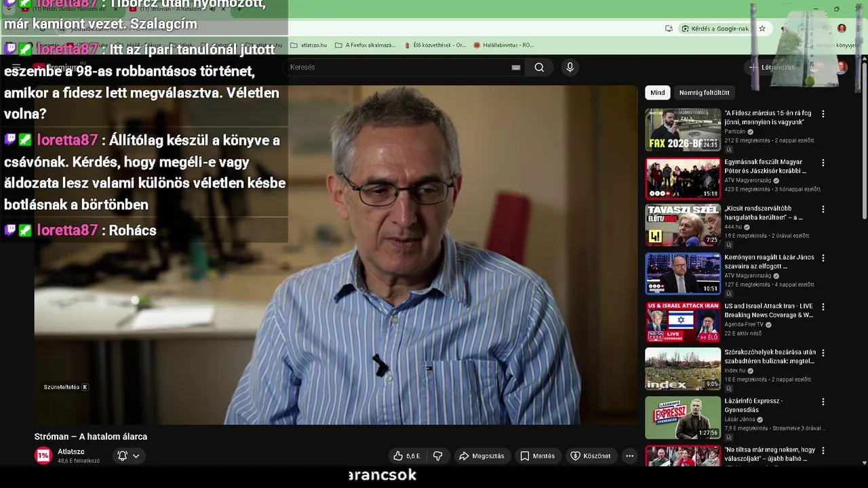This screenshot has height=488, width=868.
Task: Click the Agenda-Free TV channel name
Action: [x=744, y=325]
